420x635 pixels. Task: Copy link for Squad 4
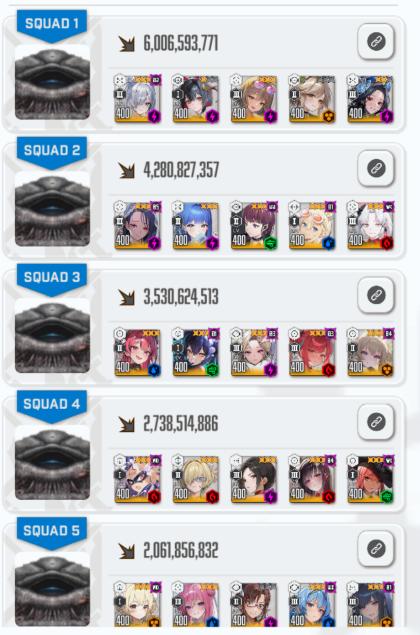click(376, 422)
